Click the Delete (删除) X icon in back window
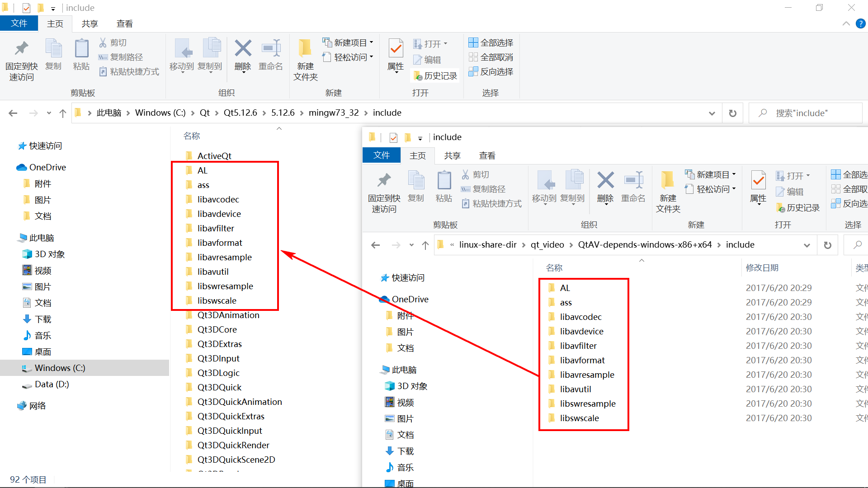Image resolution: width=868 pixels, height=488 pixels. [243, 49]
